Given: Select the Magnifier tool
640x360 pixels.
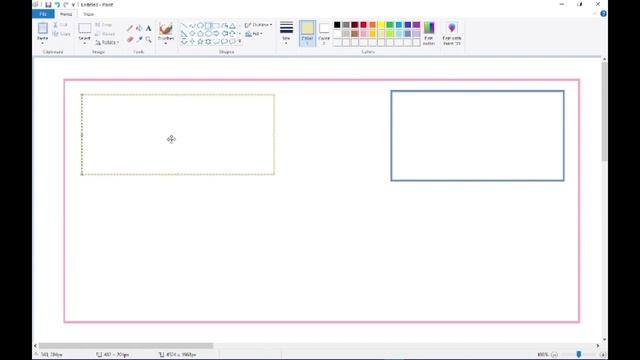Looking at the screenshot, I should click(x=149, y=39).
